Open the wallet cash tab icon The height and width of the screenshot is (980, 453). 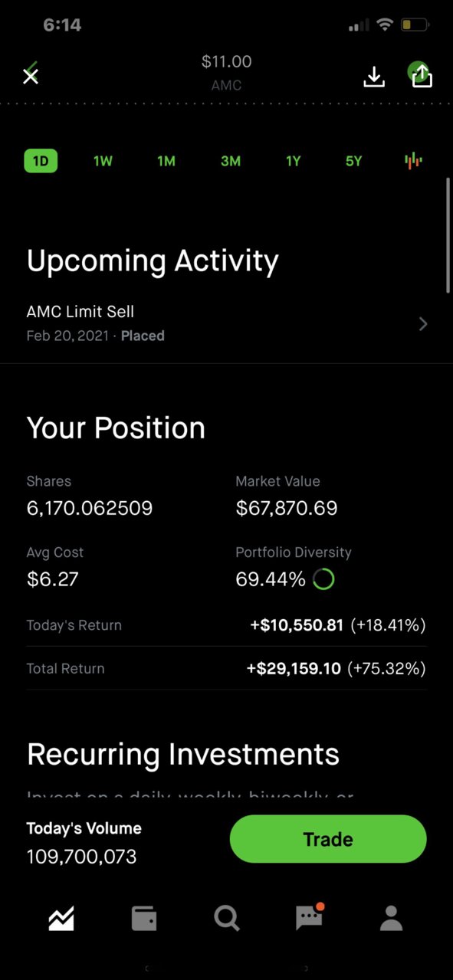click(x=144, y=918)
